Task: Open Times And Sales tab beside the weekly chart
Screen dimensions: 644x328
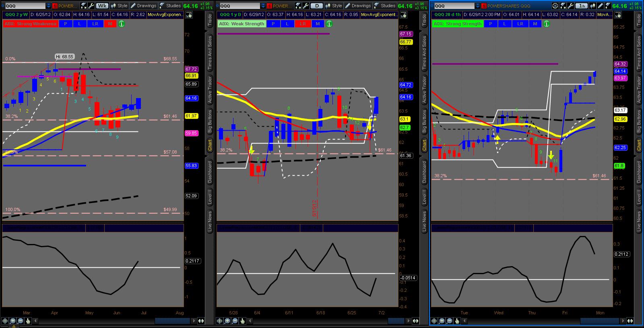Action: coord(210,53)
